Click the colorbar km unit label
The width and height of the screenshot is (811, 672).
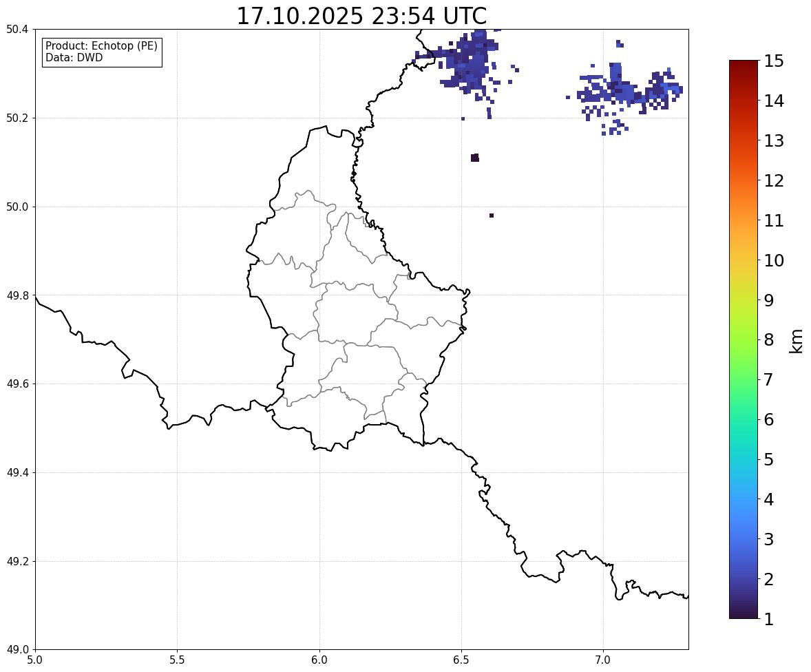(x=796, y=341)
